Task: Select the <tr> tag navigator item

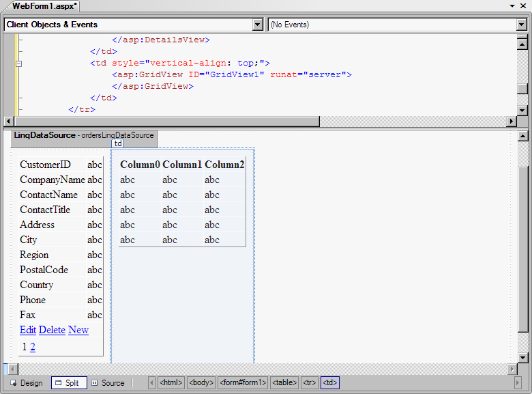Action: (310, 382)
